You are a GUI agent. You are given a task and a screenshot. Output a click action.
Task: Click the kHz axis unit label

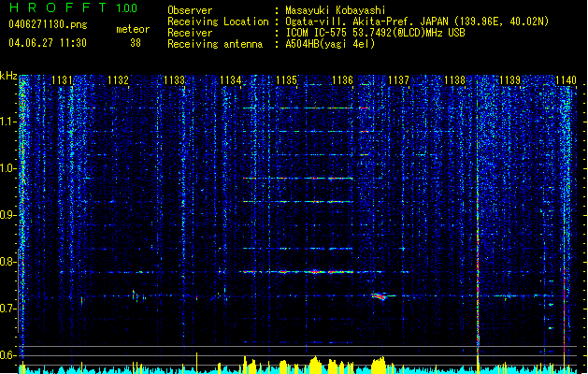(8, 76)
